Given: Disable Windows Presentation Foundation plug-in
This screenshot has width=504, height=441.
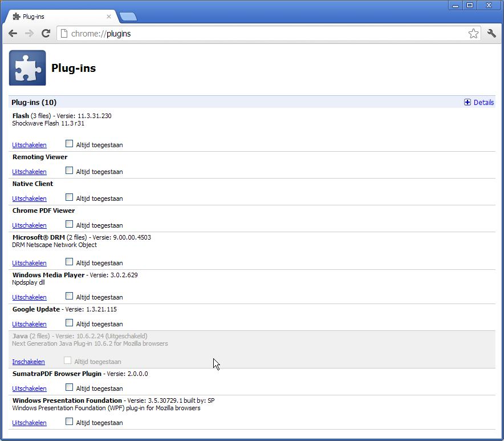Looking at the screenshot, I should point(29,423).
